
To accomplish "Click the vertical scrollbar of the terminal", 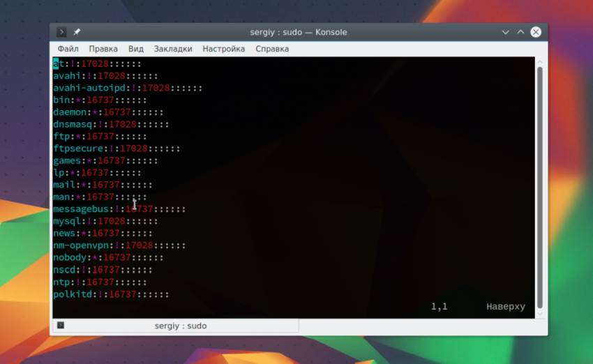I will (540, 188).
